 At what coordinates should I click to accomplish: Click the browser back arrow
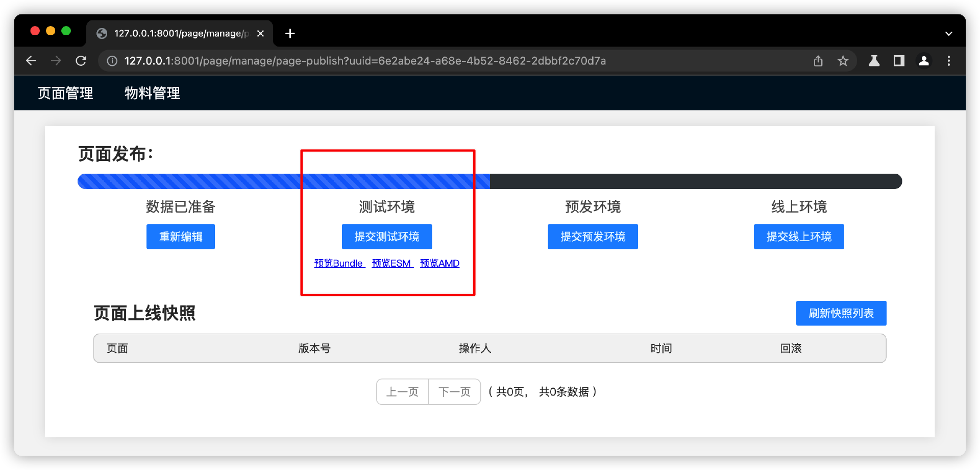[31, 61]
